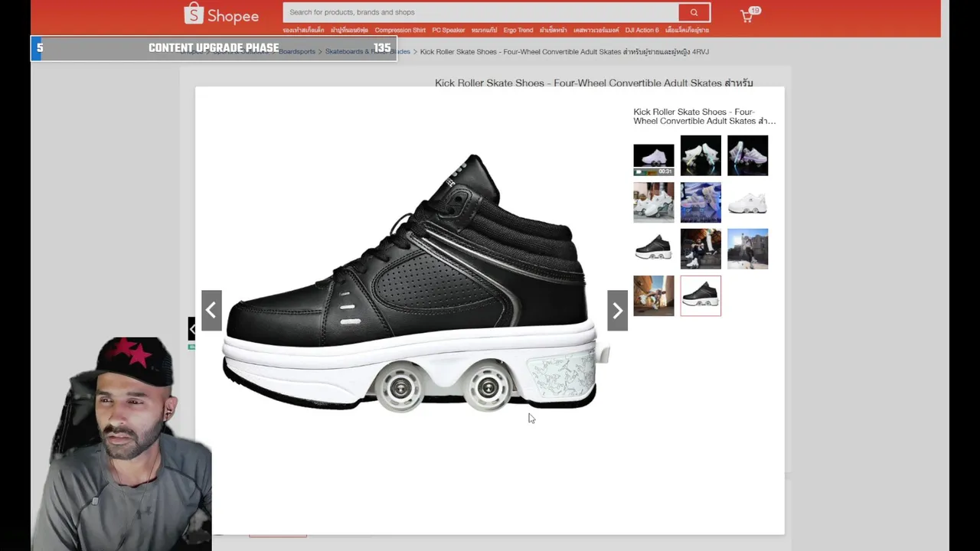Click the cart item count badge
Screen dimensions: 980x551
tap(755, 11)
